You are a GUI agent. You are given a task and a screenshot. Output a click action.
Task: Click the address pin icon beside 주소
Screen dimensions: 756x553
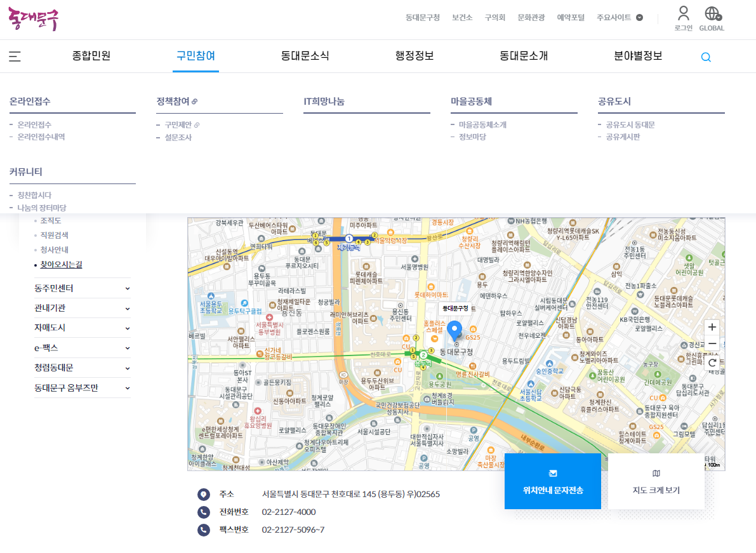tap(204, 494)
